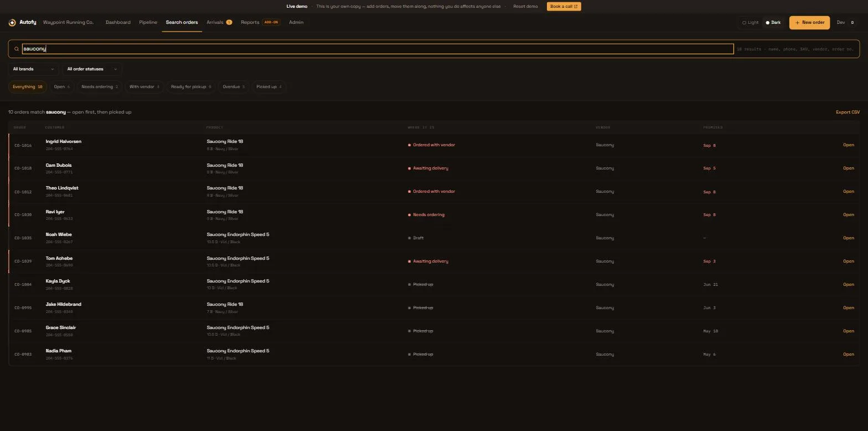Go to the Dashboard tab
Viewport: 868px width, 431px height.
pyautogui.click(x=118, y=23)
